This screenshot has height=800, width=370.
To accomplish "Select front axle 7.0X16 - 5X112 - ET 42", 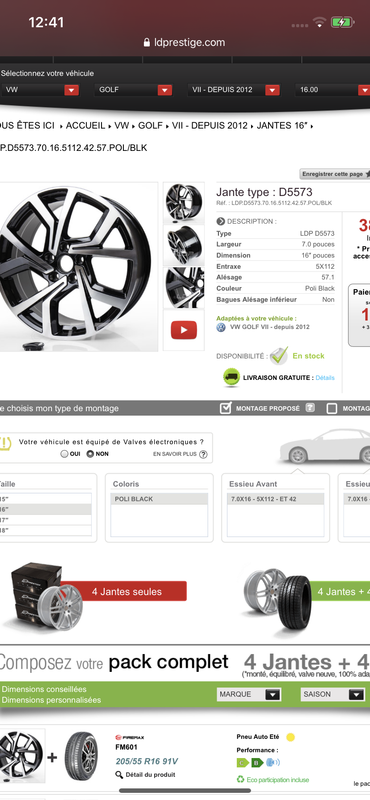I will (276, 499).
